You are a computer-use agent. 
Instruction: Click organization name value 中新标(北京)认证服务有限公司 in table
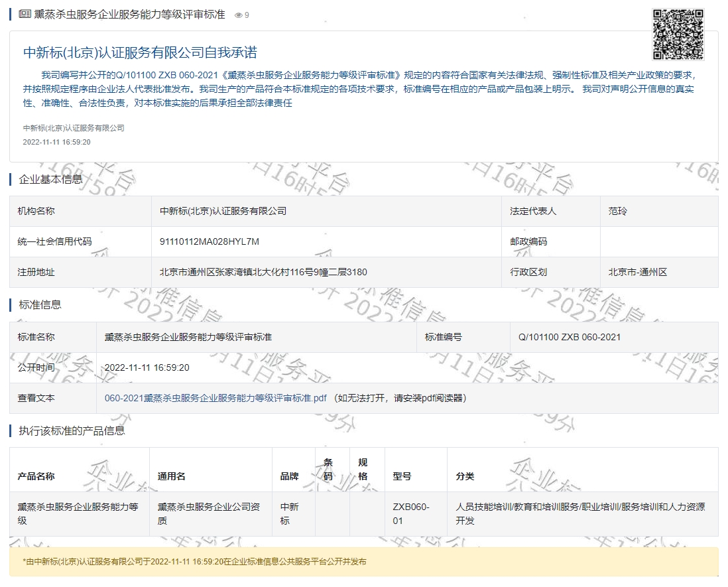223,212
